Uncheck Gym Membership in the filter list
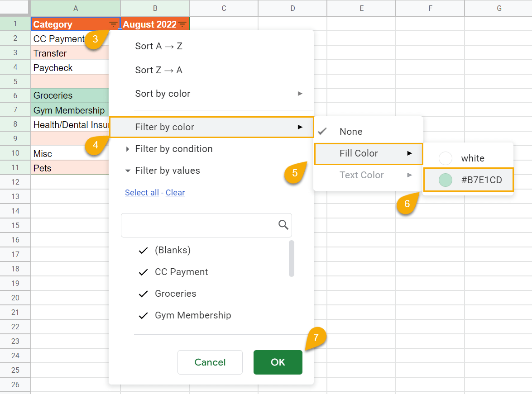 click(143, 315)
